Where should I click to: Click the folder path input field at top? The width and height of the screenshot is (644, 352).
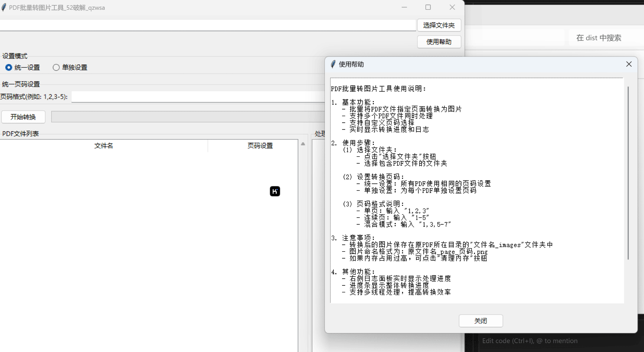pyautogui.click(x=208, y=25)
